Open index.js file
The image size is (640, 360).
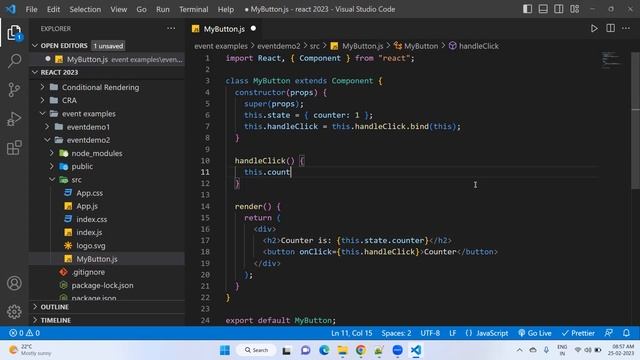89,232
